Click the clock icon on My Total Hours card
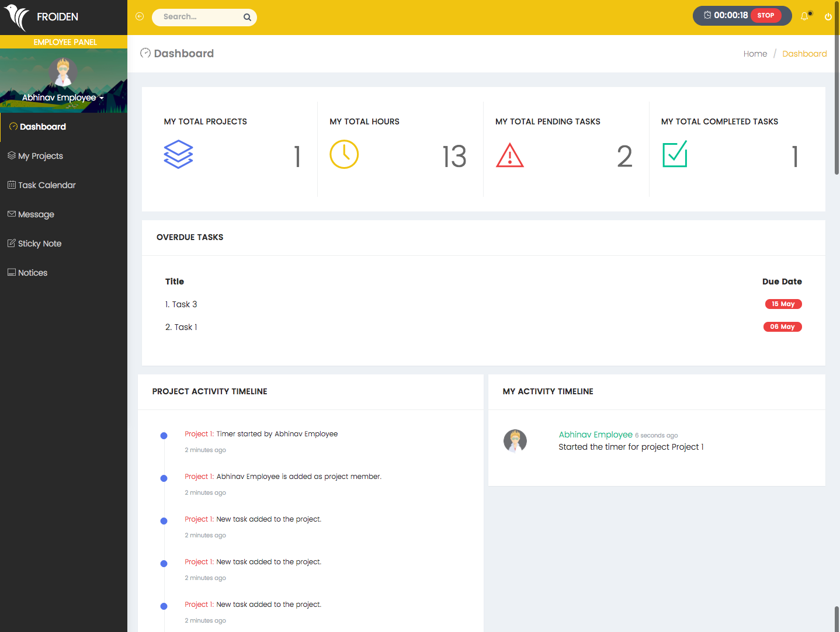Image resolution: width=840 pixels, height=632 pixels. coord(344,154)
